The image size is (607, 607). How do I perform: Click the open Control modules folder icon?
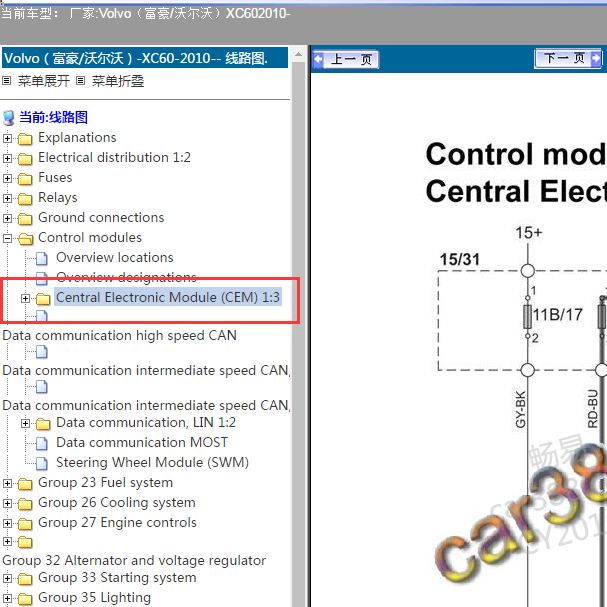coord(26,239)
